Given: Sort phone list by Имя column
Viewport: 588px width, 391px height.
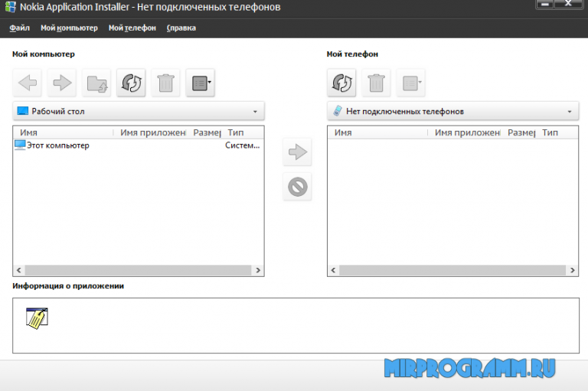Looking at the screenshot, I should 377,132.
